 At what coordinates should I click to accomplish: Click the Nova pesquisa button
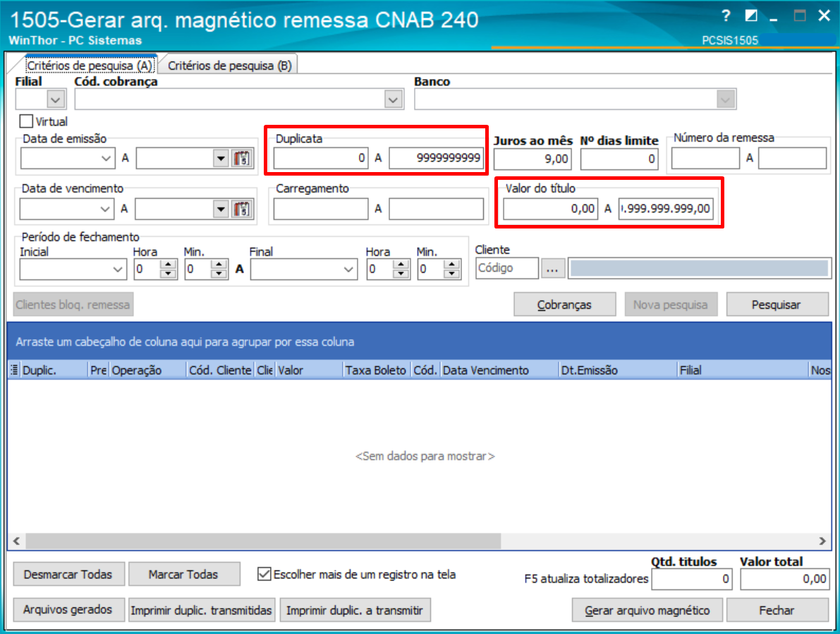click(x=671, y=305)
